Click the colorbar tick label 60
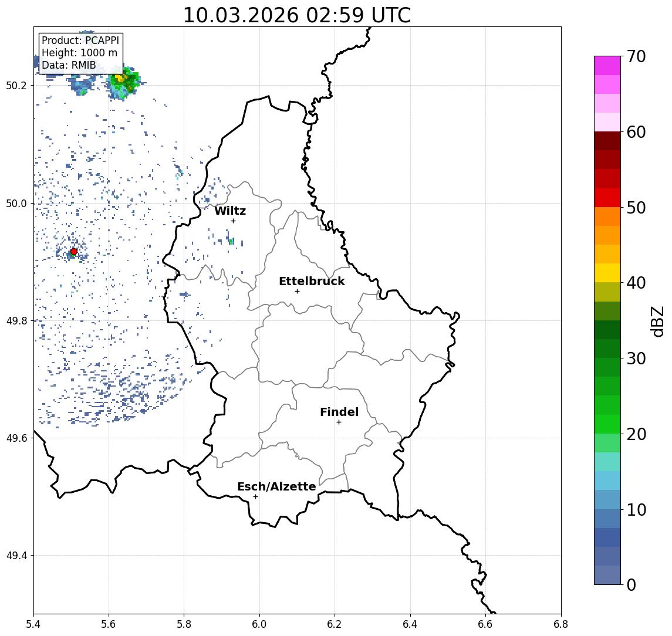Image resolution: width=672 pixels, height=636 pixels. pos(636,132)
